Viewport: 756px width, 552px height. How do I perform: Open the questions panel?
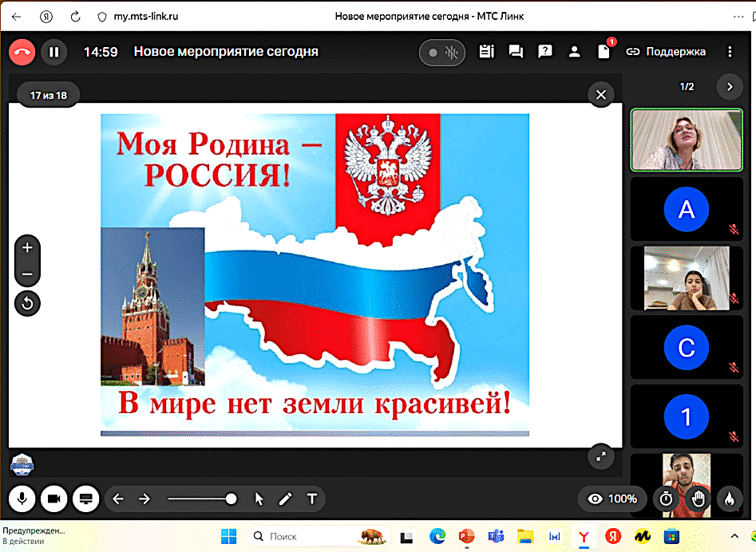545,52
